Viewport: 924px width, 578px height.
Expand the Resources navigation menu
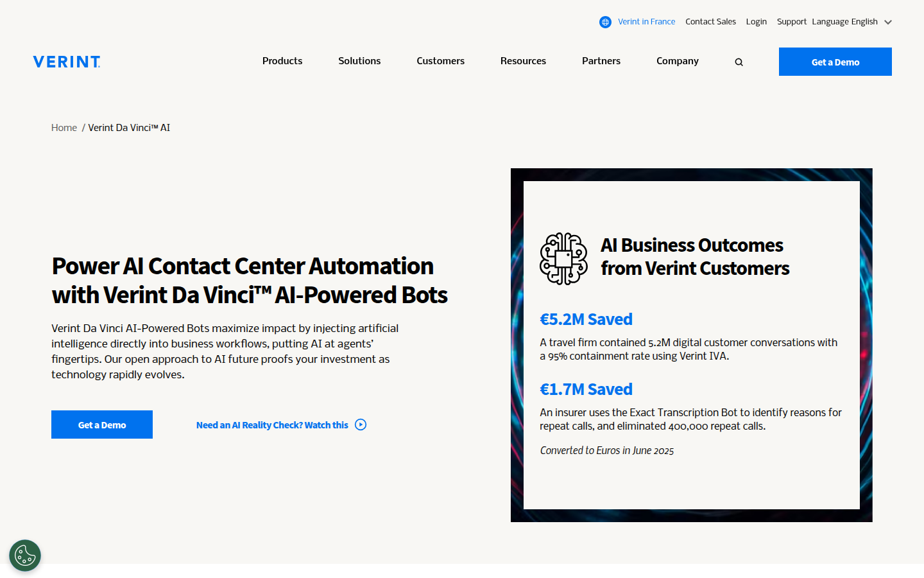click(523, 61)
